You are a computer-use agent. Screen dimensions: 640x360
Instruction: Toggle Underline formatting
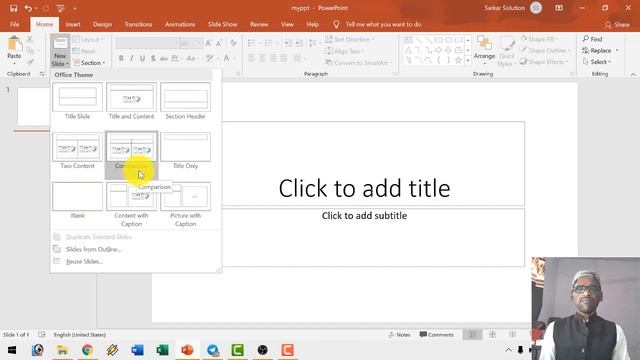pos(142,58)
